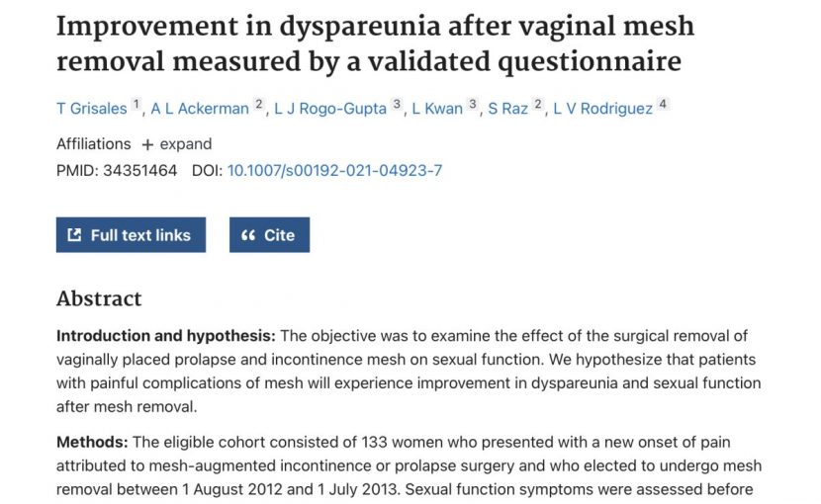Click affiliation superscript 4 after Rodriguez
Screen dimensions: 821x504
[663, 104]
